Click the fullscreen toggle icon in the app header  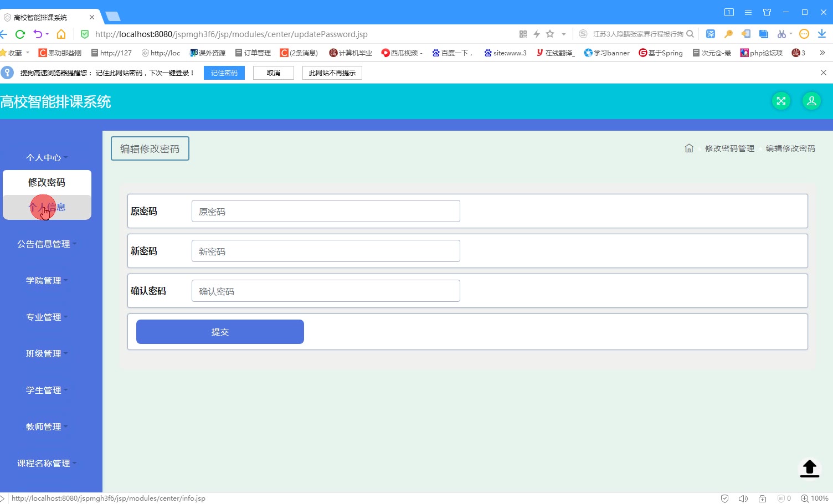781,101
